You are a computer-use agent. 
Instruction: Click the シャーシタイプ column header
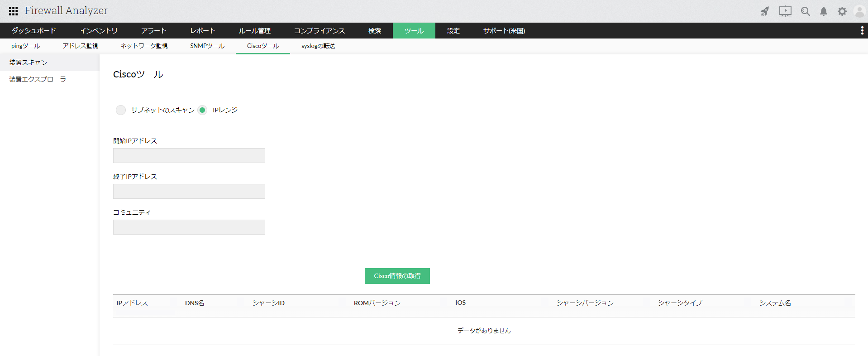[680, 303]
